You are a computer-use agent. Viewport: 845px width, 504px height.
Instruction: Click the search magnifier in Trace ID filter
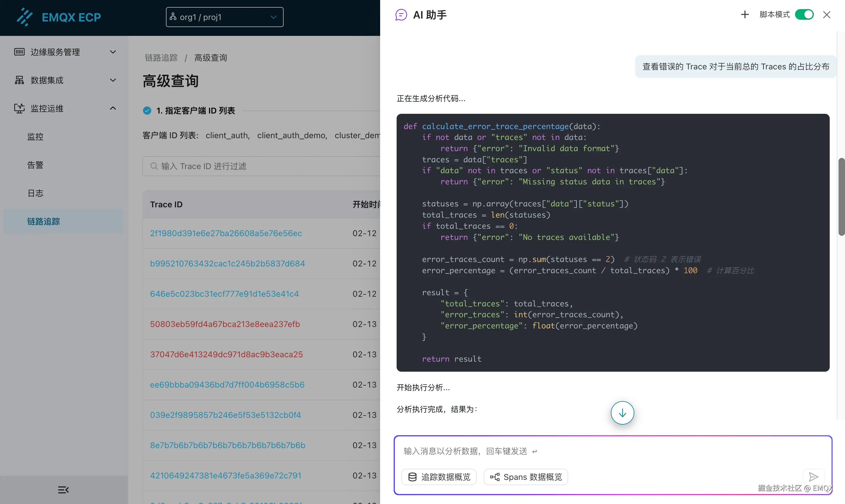click(x=154, y=166)
